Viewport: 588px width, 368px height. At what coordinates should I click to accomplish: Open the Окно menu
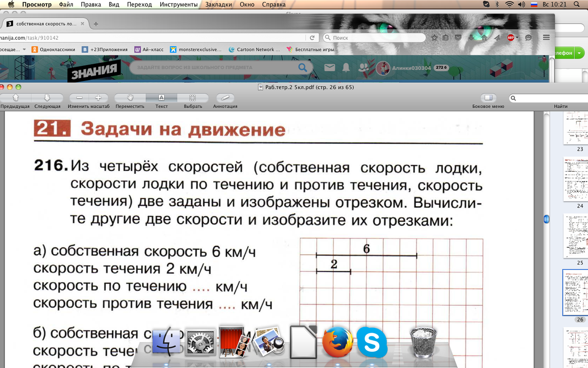pos(247,4)
